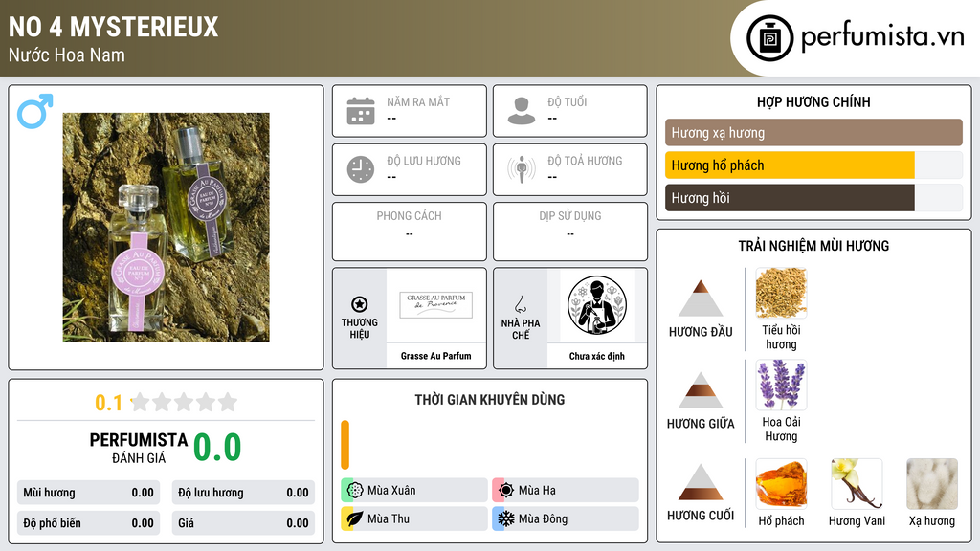Screen dimensions: 980x551
Task: Click the Hương hổ phách yellow bar
Action: coord(790,165)
